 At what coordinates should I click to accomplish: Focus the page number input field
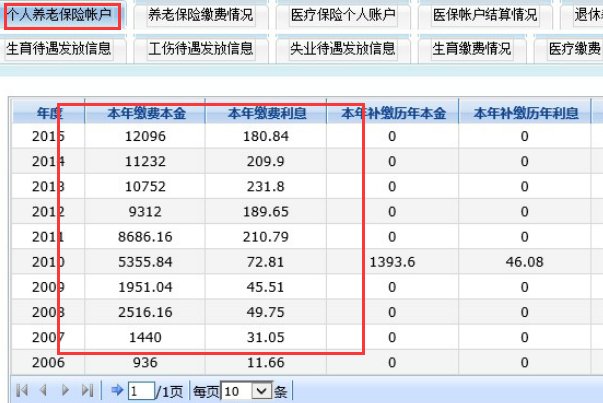[x=141, y=391]
